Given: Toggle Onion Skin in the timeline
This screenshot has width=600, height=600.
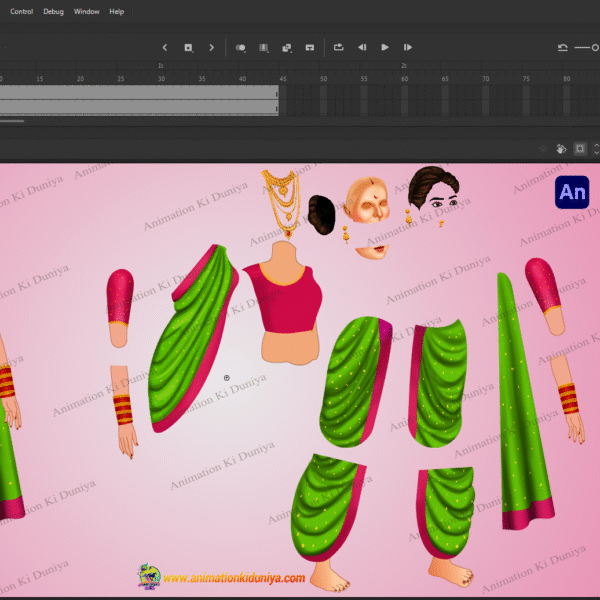Looking at the screenshot, I should click(x=241, y=47).
